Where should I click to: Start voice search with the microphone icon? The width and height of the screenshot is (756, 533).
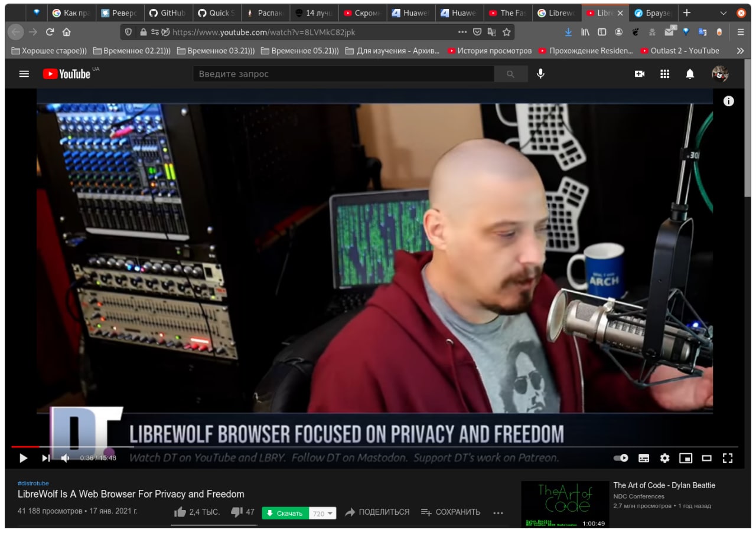pyautogui.click(x=540, y=74)
